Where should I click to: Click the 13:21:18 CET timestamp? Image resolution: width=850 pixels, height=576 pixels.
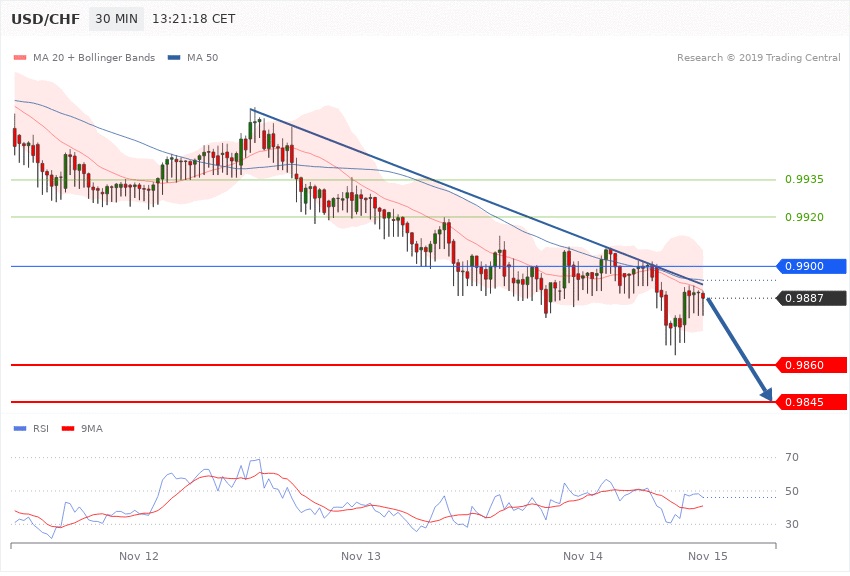click(x=194, y=20)
